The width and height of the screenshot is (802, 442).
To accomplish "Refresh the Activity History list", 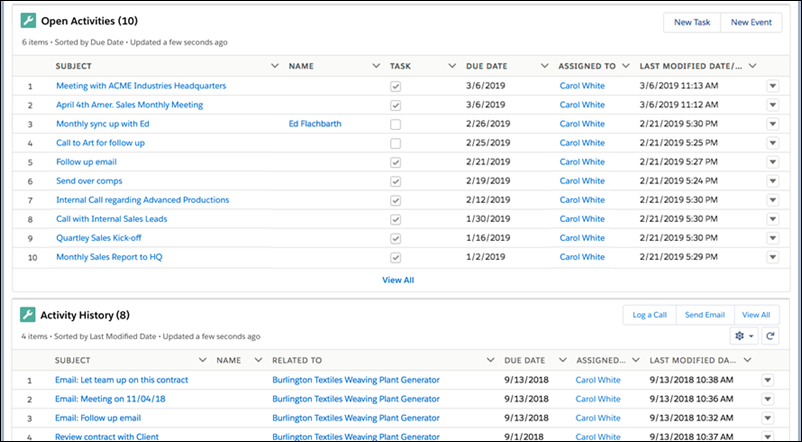I will (x=770, y=336).
